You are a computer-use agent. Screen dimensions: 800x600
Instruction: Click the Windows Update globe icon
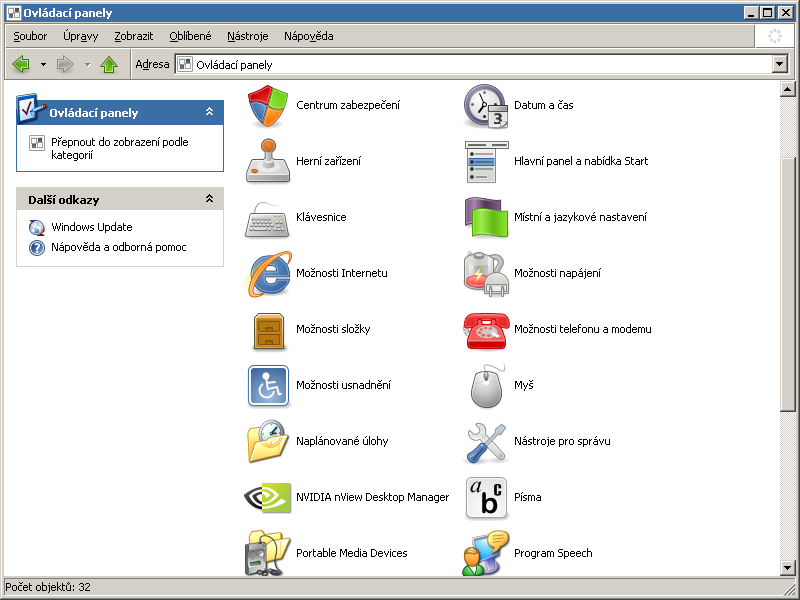[x=37, y=228]
